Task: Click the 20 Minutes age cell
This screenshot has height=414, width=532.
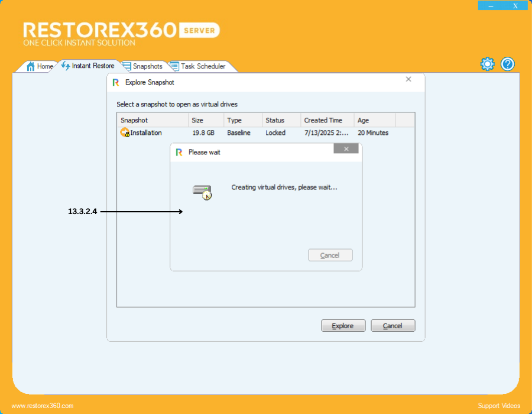Action: tap(373, 132)
